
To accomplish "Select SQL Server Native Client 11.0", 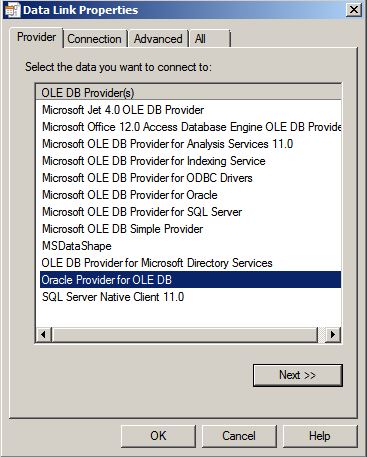I will pyautogui.click(x=190, y=297).
